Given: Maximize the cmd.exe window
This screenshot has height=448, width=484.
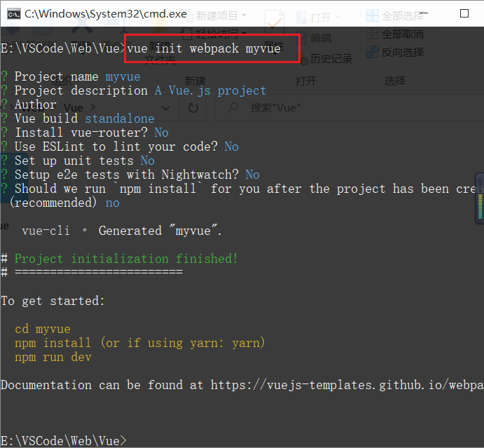Looking at the screenshot, I should [464, 13].
